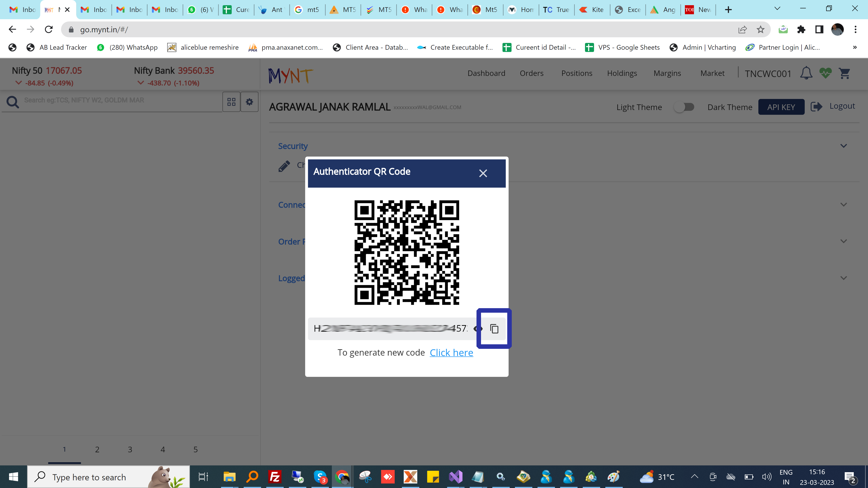Bookmark this page with the star

point(760,30)
